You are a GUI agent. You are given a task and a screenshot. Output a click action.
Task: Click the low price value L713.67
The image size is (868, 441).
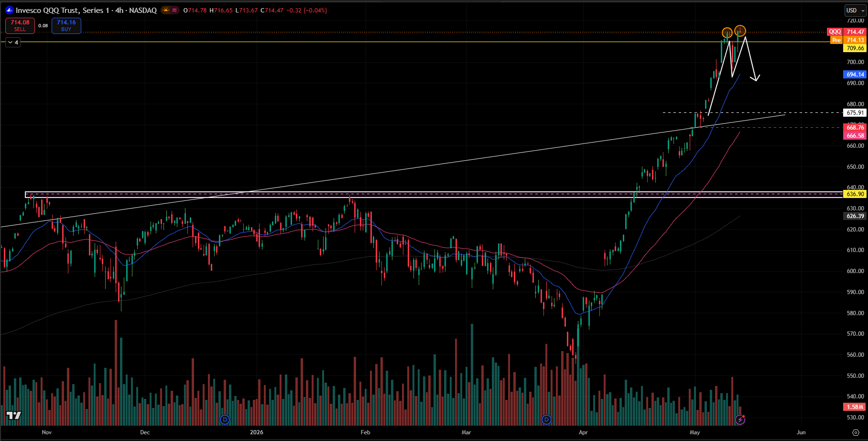(247, 10)
